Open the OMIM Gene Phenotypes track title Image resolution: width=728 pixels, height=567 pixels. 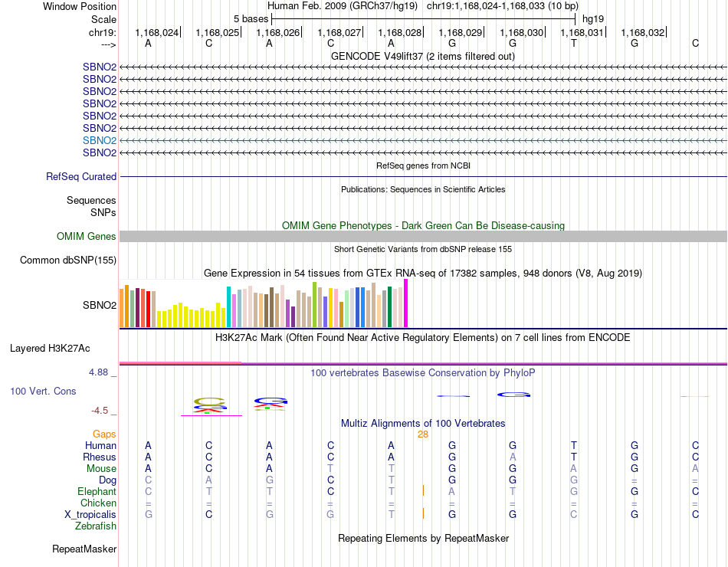coord(423,225)
